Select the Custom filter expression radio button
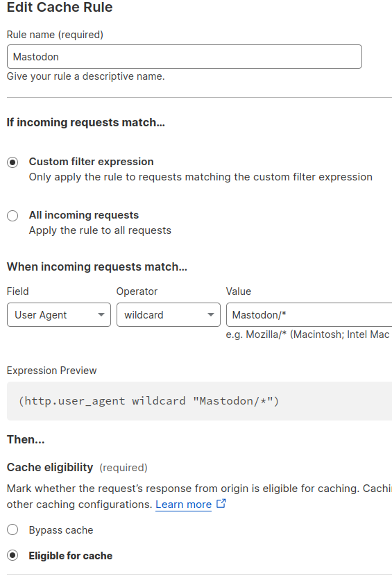Viewport: 392px width, 585px height. point(12,162)
